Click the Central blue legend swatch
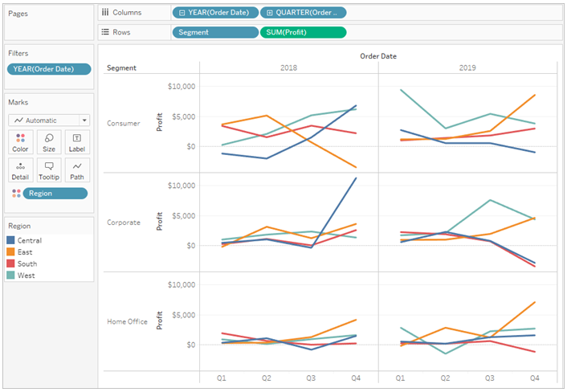567x392 pixels. click(x=10, y=240)
